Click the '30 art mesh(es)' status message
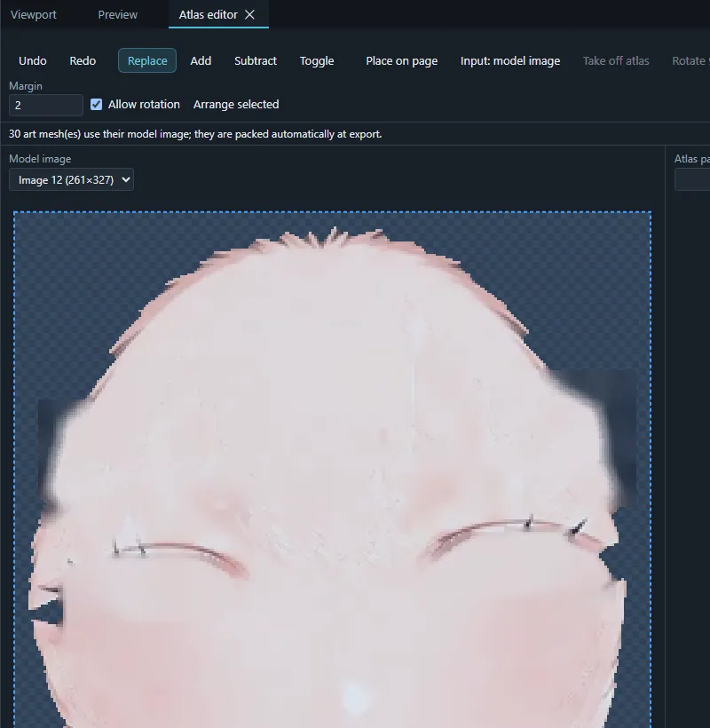 [195, 134]
